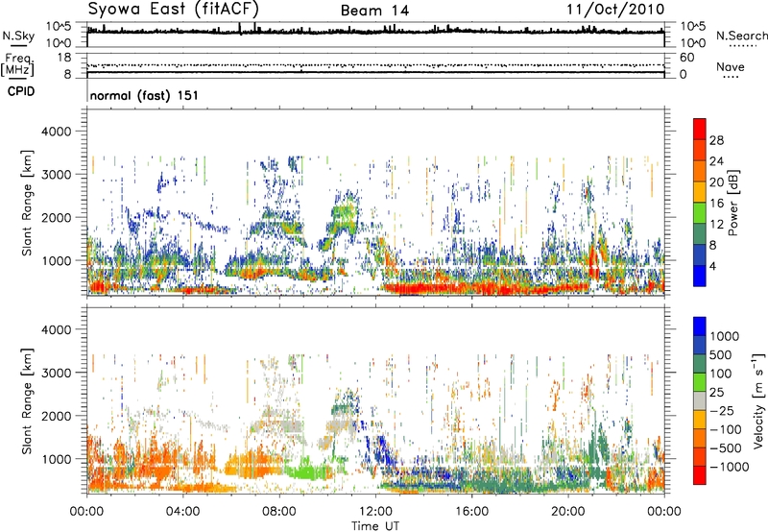Screen dimensions: 768x532
Task: Click the 'Beam 14' label
Action: coord(374,11)
